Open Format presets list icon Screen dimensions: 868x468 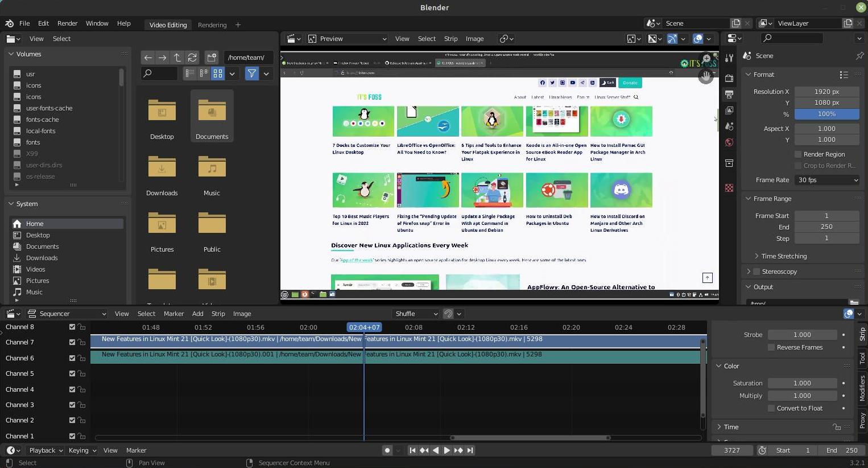[844, 75]
